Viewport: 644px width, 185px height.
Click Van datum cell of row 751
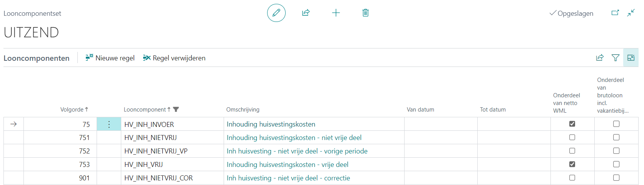click(x=440, y=138)
